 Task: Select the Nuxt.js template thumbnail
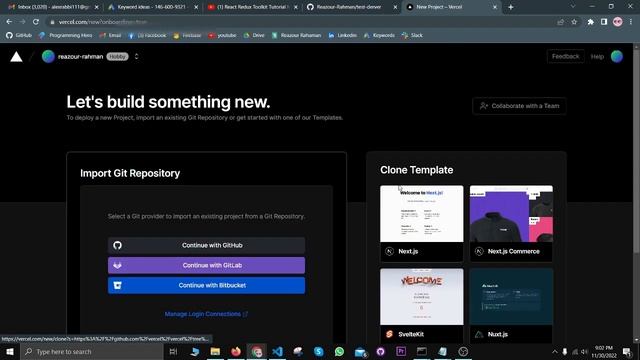(511, 297)
